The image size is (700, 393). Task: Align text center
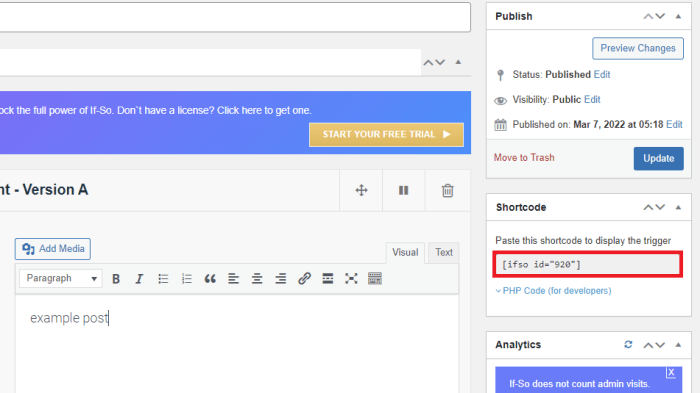click(257, 279)
